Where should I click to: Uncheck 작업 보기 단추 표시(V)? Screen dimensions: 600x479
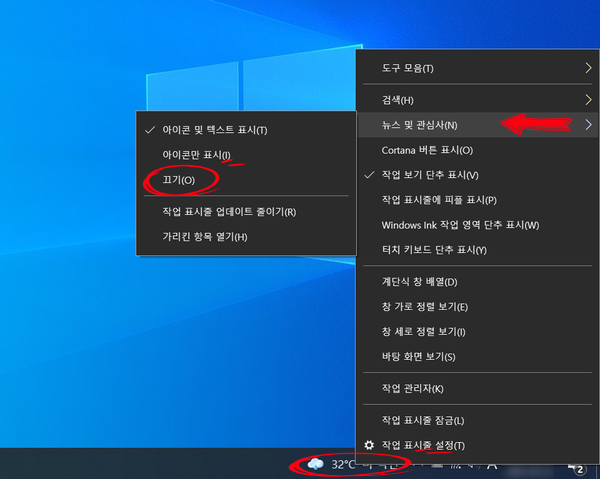point(478,175)
